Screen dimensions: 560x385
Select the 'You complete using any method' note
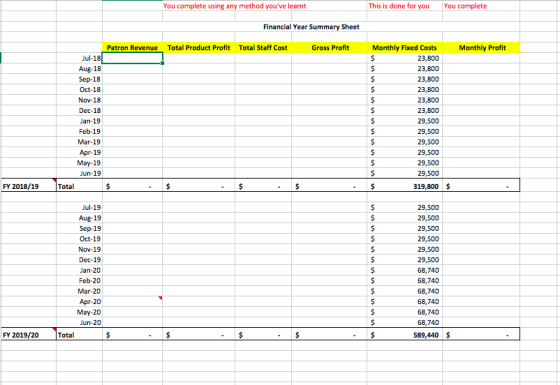pyautogui.click(x=235, y=6)
